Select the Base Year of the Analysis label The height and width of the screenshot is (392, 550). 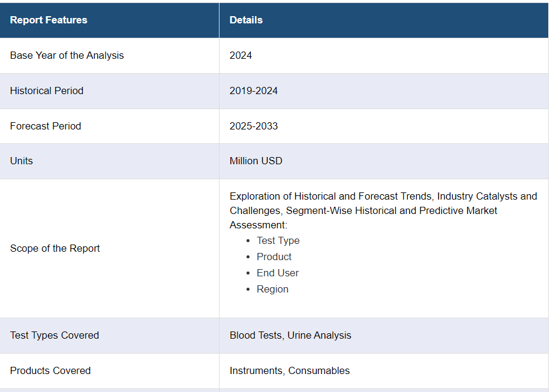(67, 55)
